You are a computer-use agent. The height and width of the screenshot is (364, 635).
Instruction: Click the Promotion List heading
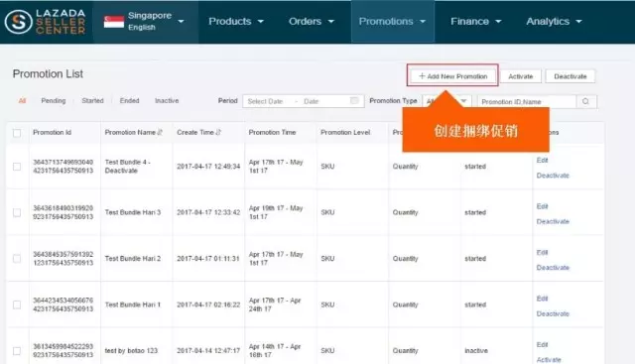[48, 74]
